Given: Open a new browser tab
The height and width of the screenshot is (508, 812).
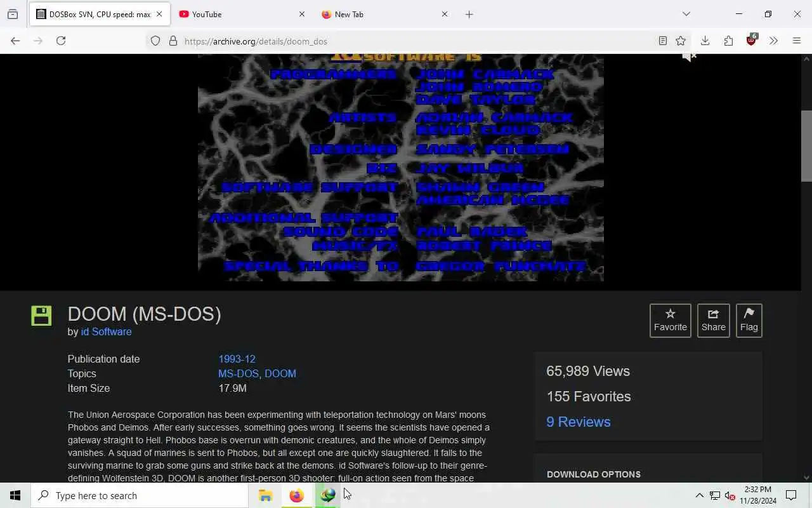Looking at the screenshot, I should tap(469, 14).
